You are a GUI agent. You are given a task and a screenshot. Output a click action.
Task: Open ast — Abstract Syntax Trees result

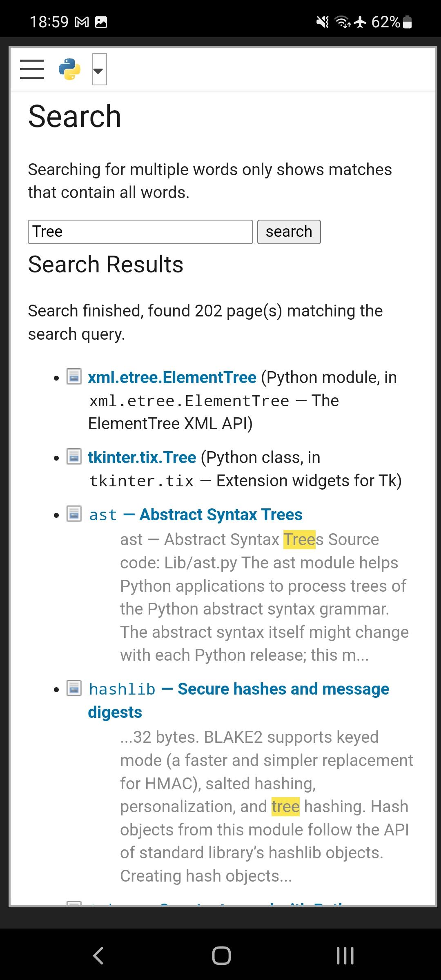click(196, 515)
